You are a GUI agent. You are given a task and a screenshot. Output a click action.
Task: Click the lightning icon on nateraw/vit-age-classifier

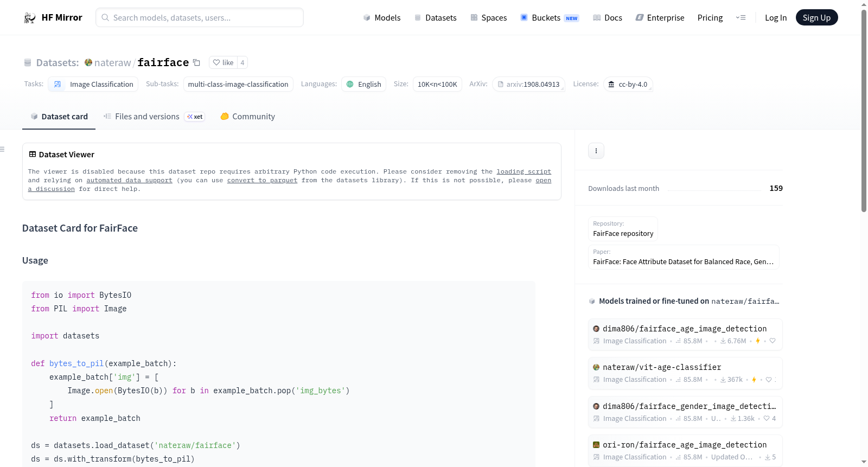tap(754, 380)
